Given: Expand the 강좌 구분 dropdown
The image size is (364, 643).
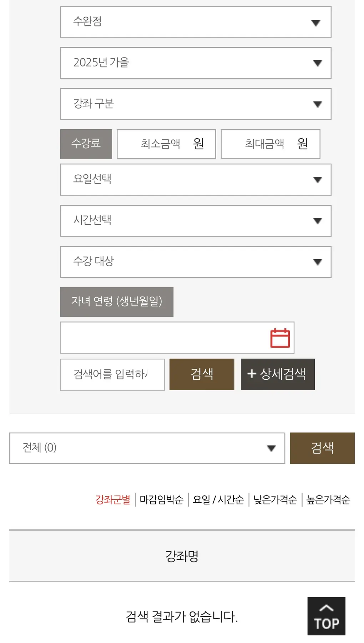Looking at the screenshot, I should (x=196, y=104).
